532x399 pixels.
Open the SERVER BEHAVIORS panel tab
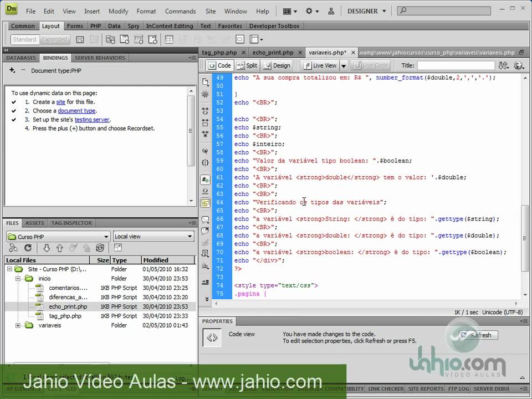click(x=100, y=58)
